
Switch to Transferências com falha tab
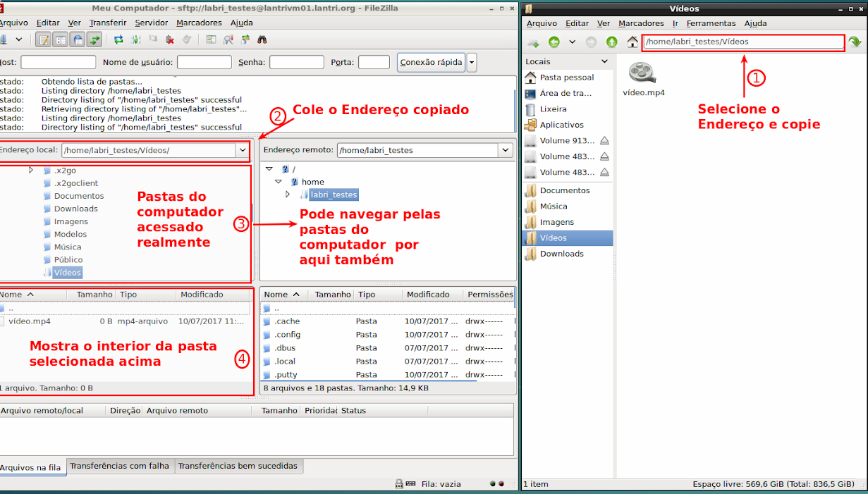pos(119,466)
